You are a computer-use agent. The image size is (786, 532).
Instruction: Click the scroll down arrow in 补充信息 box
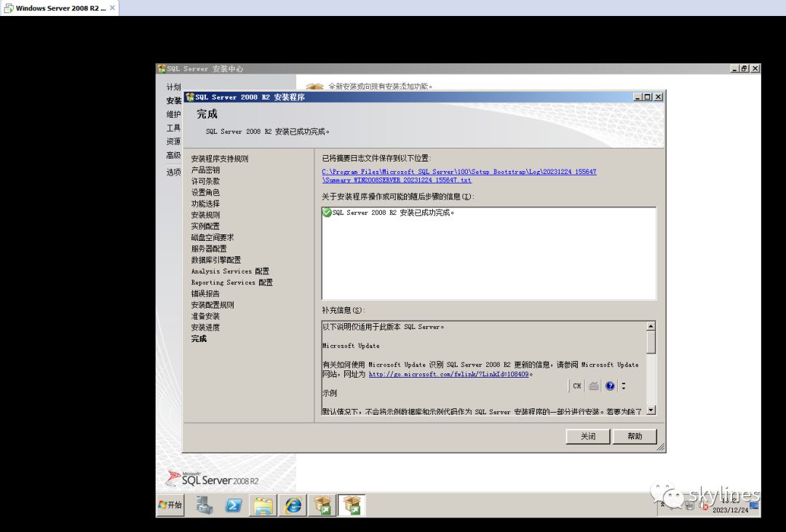[x=651, y=410]
